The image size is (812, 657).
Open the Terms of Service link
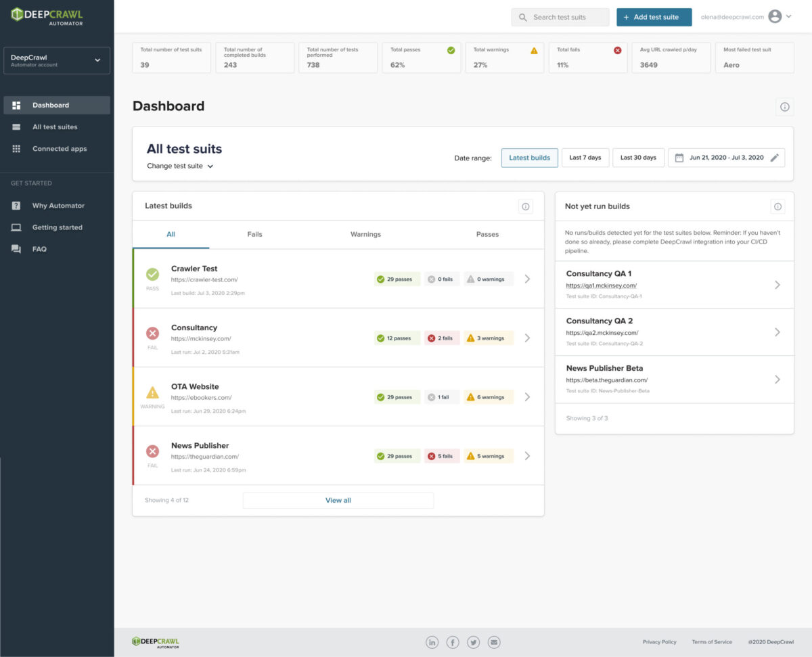712,642
